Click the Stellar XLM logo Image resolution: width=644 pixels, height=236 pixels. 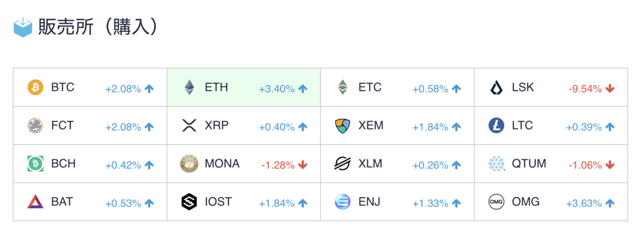(x=343, y=164)
